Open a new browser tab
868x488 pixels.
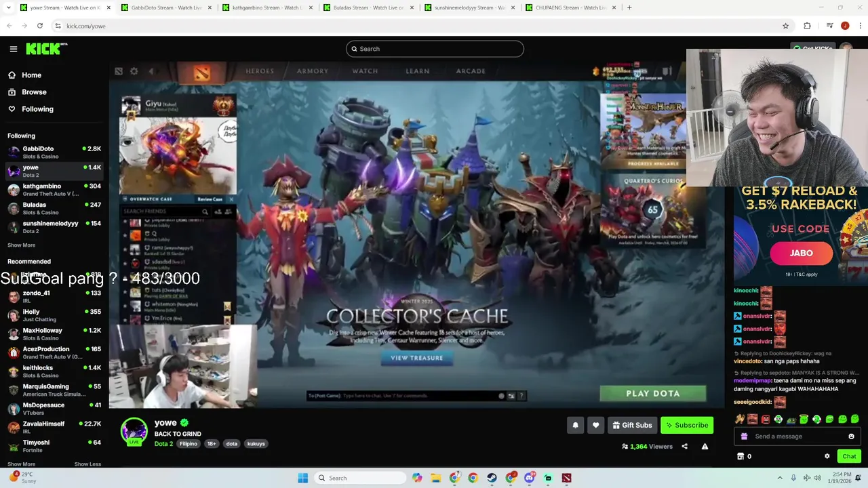pos(629,7)
